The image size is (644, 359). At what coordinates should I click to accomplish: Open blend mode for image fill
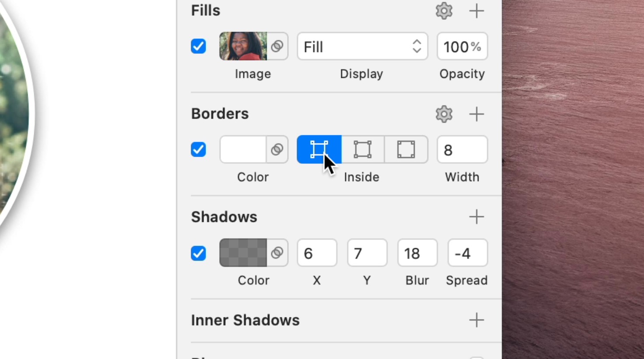277,46
